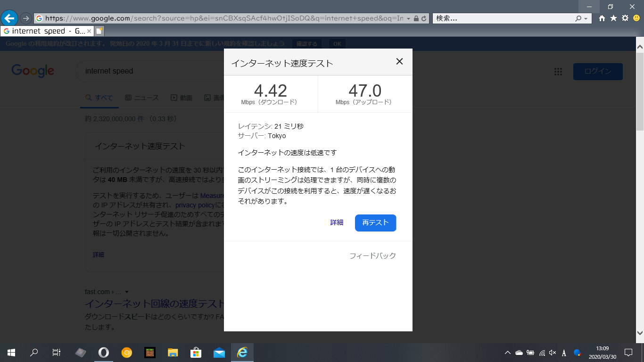Image resolution: width=644 pixels, height=362 pixels.
Task: Expand the address bar autocomplete dropdown arrow
Action: click(408, 19)
